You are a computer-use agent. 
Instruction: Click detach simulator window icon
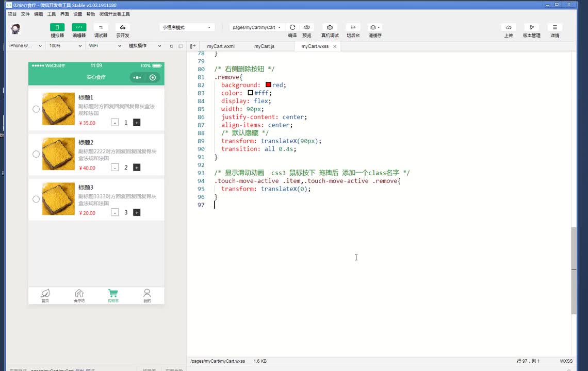181,46
